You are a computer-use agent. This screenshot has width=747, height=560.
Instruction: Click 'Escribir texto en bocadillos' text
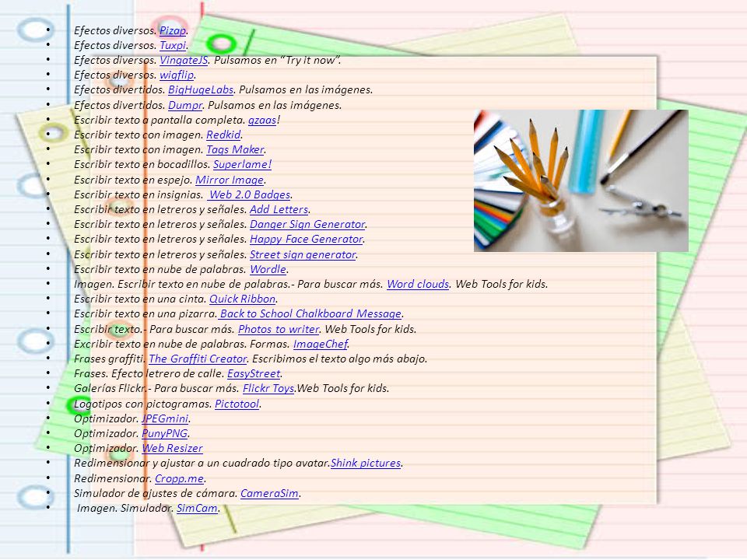(142, 164)
